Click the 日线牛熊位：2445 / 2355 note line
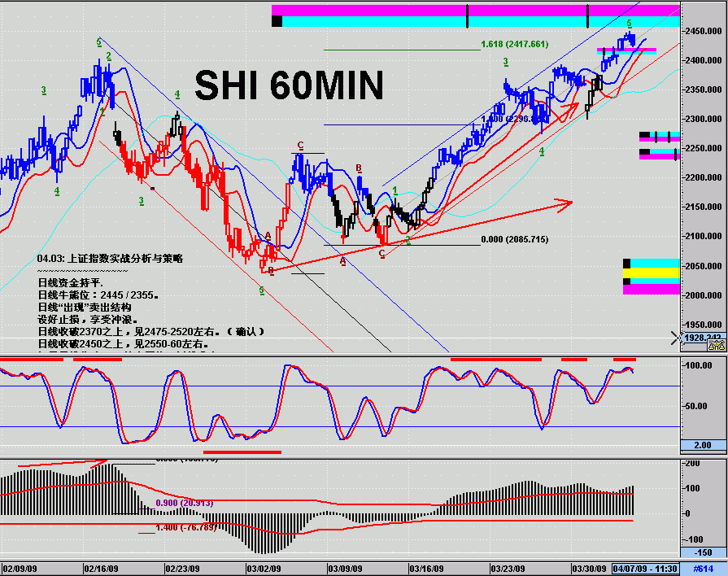 tap(98, 295)
